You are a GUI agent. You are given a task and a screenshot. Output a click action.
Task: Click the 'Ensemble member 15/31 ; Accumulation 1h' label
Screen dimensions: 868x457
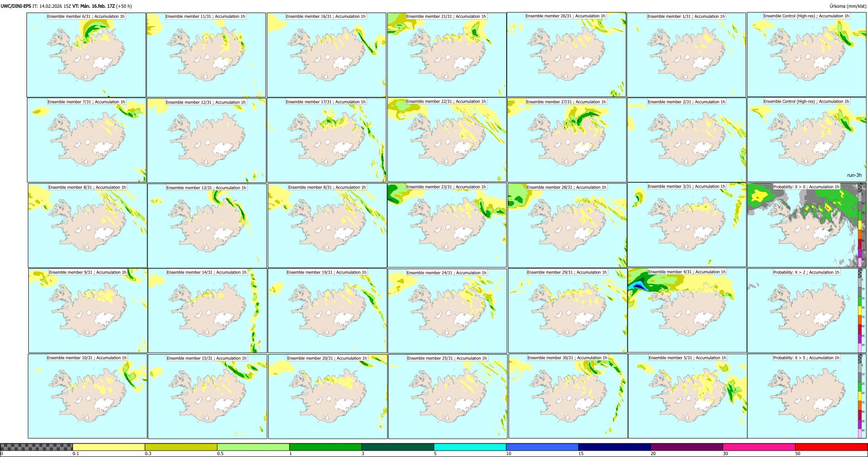pyautogui.click(x=206, y=358)
